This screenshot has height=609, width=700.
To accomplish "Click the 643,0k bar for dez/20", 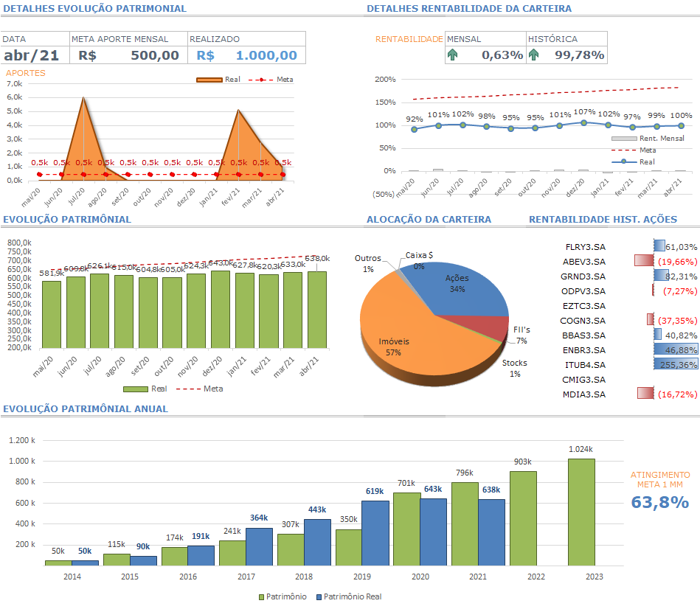I will [x=221, y=309].
